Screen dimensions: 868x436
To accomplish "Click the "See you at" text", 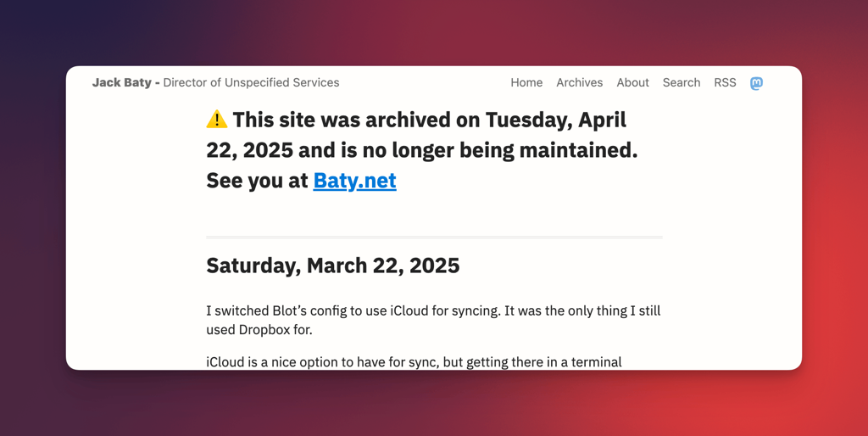I will pos(258,181).
